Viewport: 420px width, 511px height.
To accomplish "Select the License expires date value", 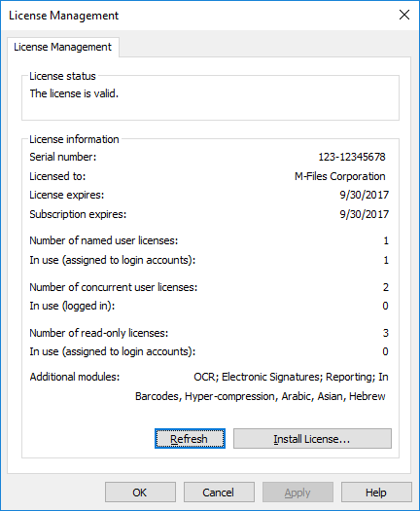I will pyautogui.click(x=364, y=195).
